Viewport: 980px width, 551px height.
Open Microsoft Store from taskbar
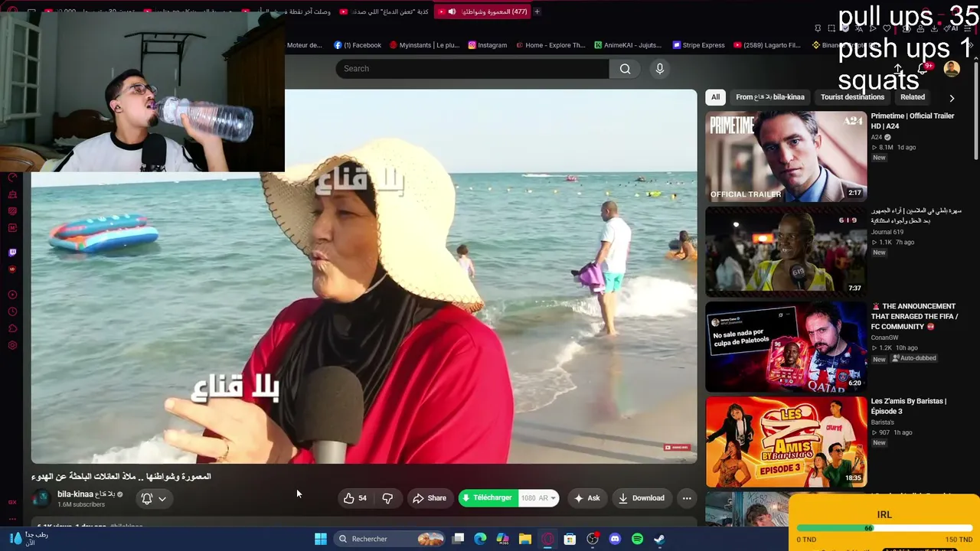(570, 539)
